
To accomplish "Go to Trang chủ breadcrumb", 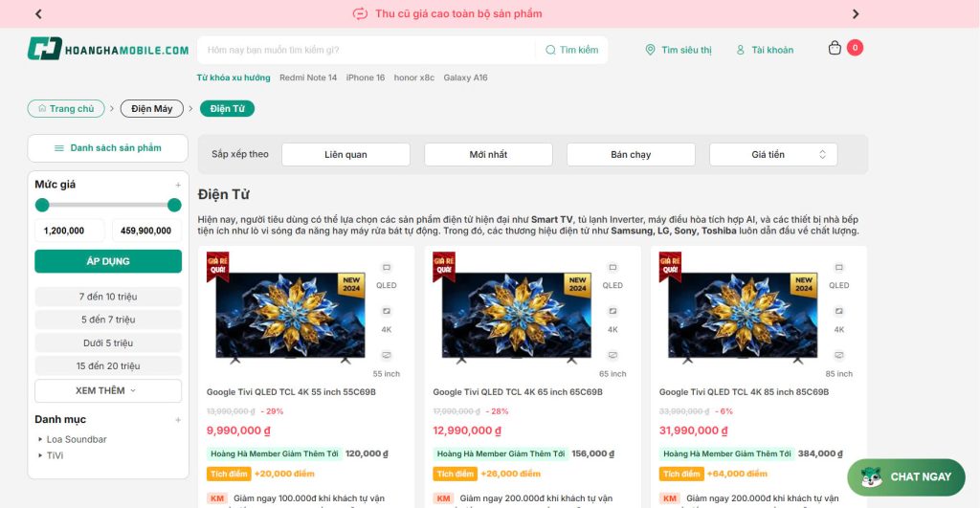I will coord(66,109).
